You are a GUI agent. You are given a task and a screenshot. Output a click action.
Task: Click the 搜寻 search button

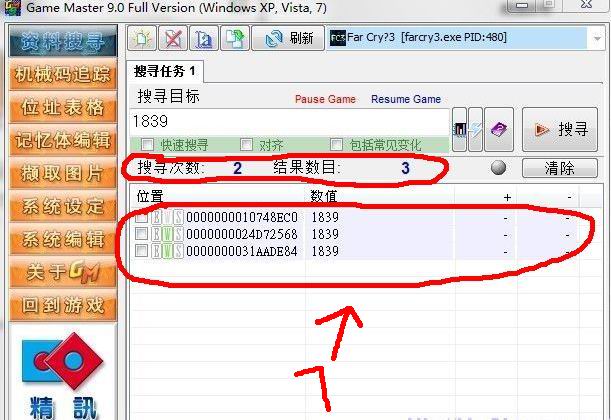pos(560,129)
